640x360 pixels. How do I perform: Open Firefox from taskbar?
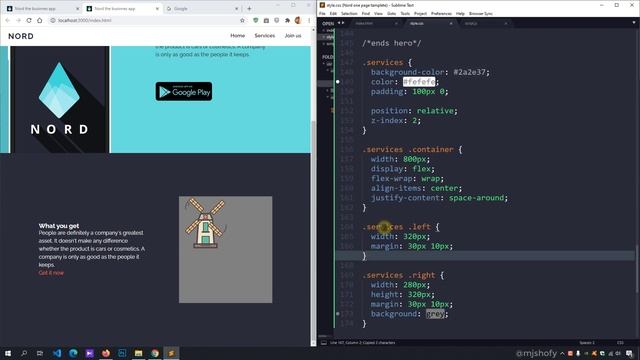(106, 353)
